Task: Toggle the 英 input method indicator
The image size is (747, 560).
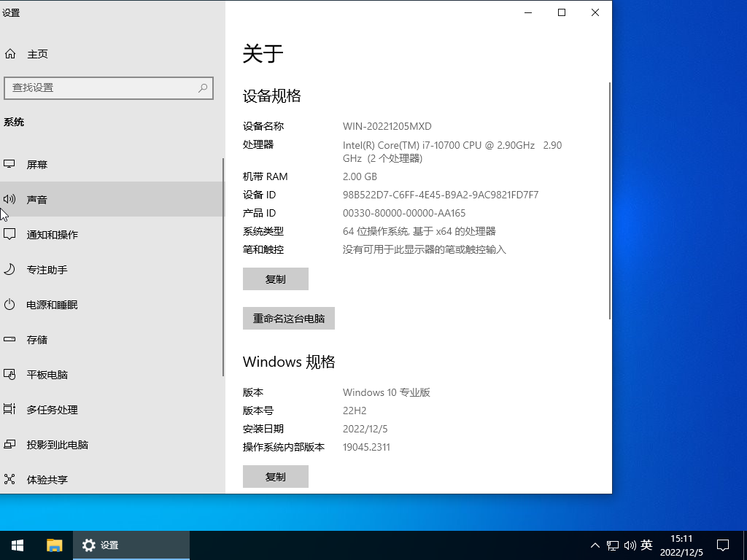Action: (646, 545)
